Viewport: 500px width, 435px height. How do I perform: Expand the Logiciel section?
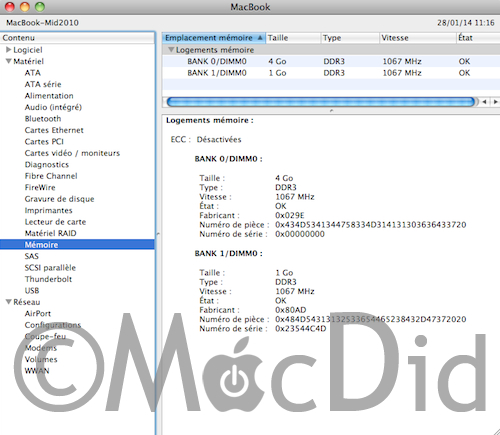(9, 50)
